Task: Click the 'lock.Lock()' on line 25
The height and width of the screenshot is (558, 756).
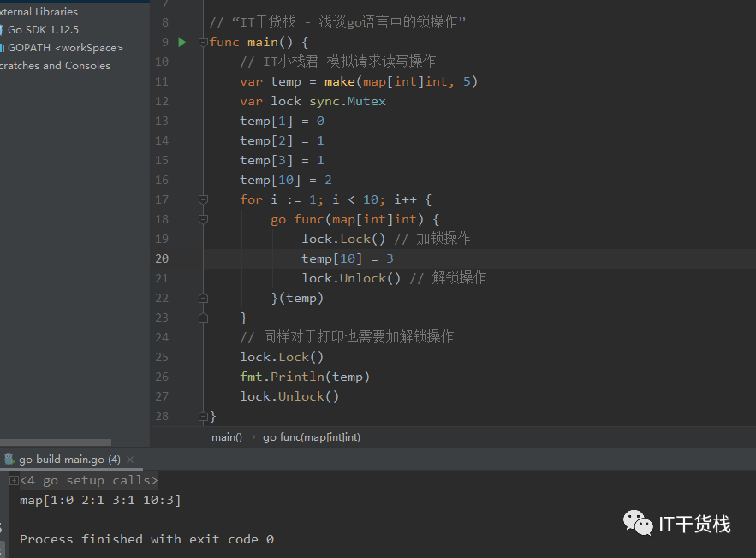Action: pos(282,357)
